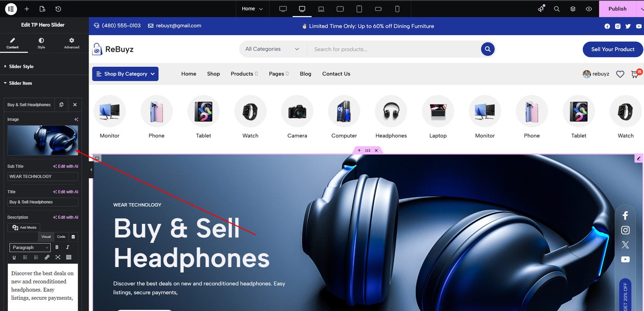
Task: Toggle the editor toolbar kitchen sink icon
Action: point(69,257)
